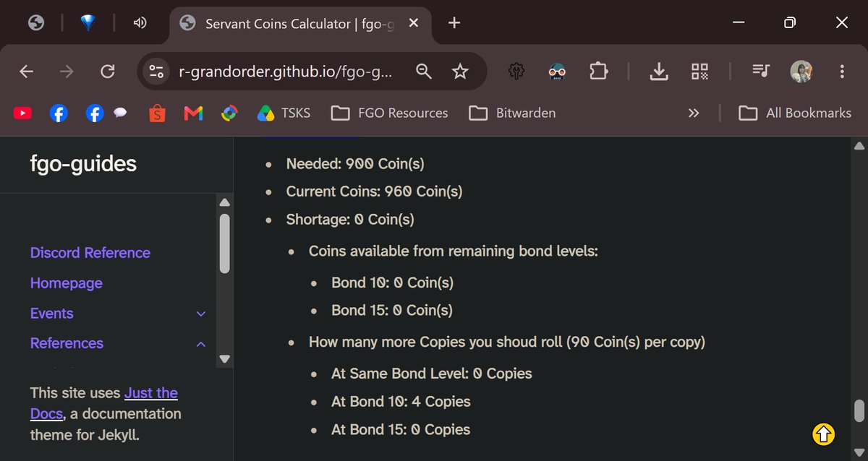Viewport: 868px width, 461px height.
Task: Open the Facebook bookmark with chat bubble
Action: pyautogui.click(x=106, y=113)
